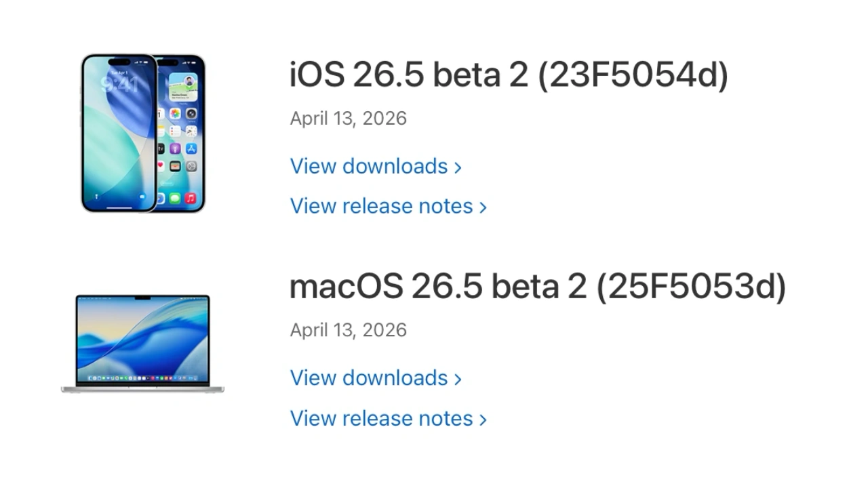This screenshot has height=488, width=868.
Task: Tap the Search pill on the iPhone home screen
Action: (166, 182)
